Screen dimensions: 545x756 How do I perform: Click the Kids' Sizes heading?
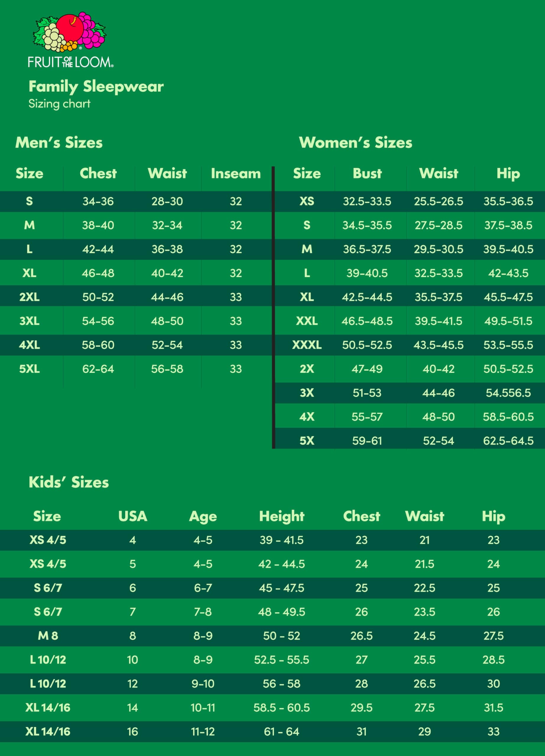[69, 482]
